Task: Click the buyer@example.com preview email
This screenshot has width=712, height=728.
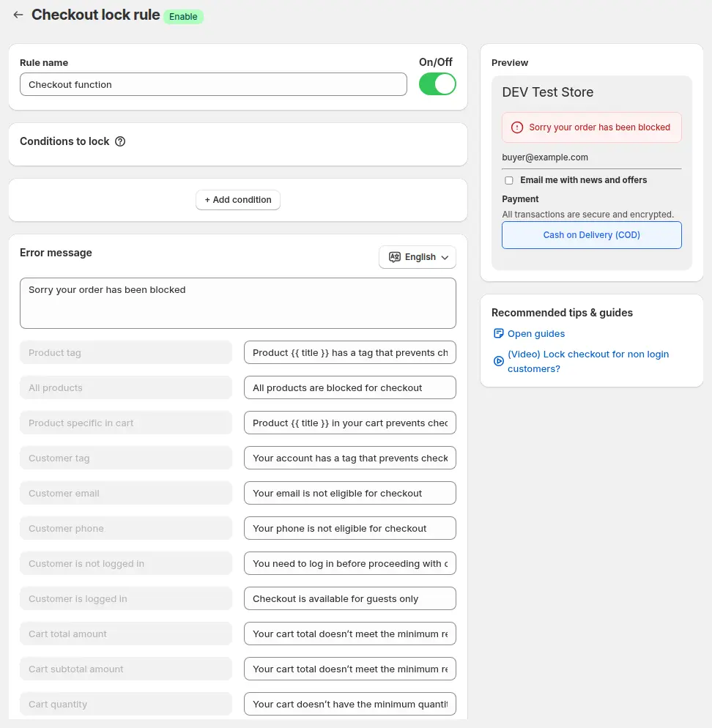Action: [545, 157]
